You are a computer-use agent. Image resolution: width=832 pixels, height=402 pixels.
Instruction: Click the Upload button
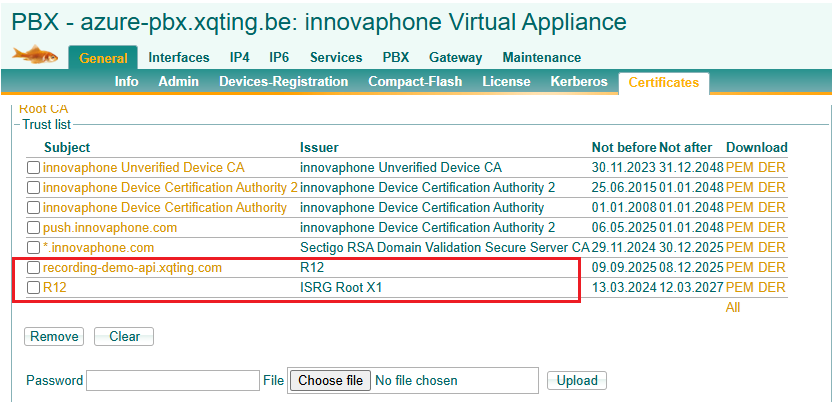(577, 380)
